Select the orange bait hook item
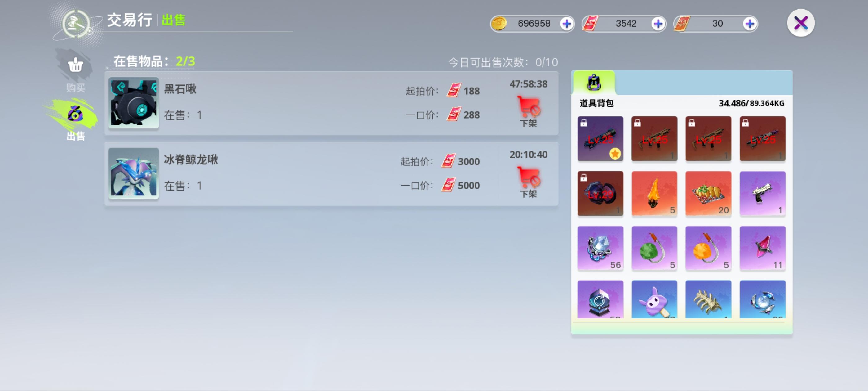 708,248
